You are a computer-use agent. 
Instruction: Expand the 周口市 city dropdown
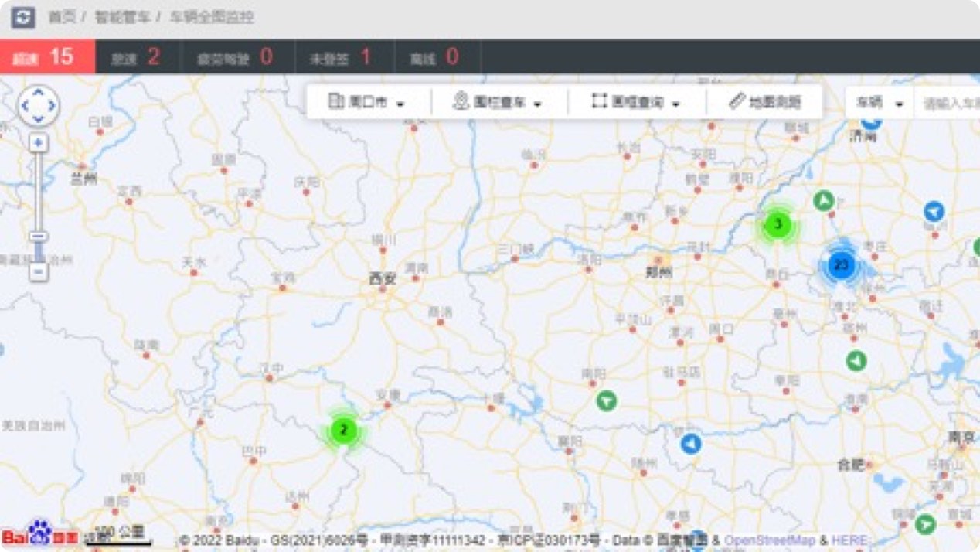pyautogui.click(x=367, y=102)
